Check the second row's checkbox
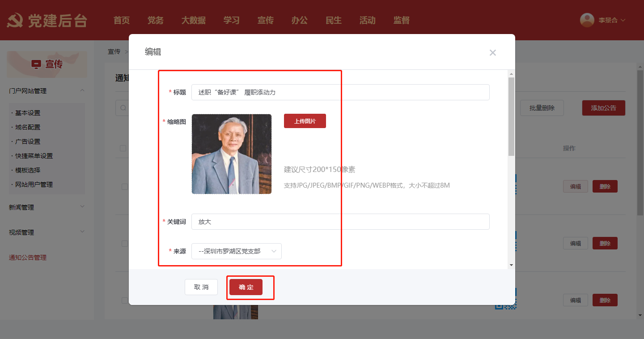Image resolution: width=644 pixels, height=339 pixels. coord(124,244)
